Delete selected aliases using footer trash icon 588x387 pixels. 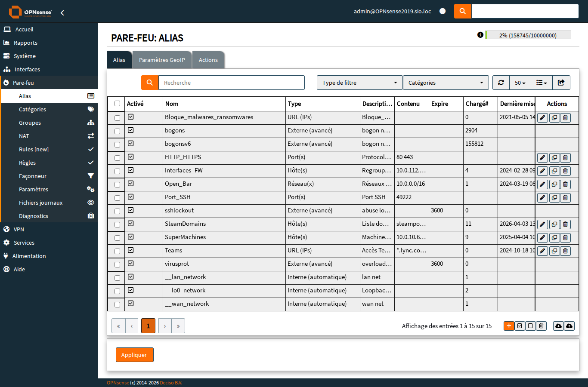point(541,326)
